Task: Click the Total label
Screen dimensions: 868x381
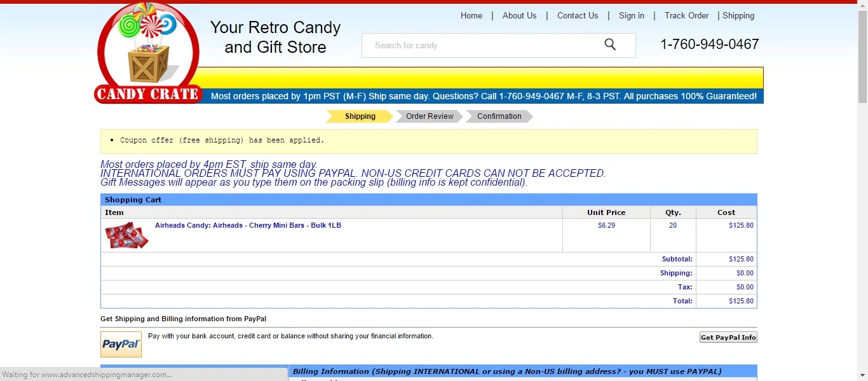Action: click(x=682, y=301)
